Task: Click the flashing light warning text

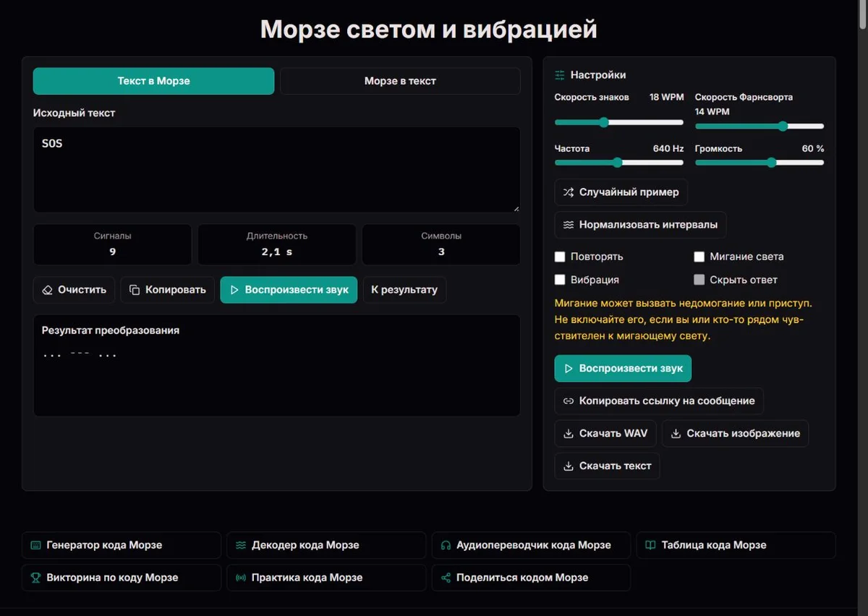Action: [684, 320]
